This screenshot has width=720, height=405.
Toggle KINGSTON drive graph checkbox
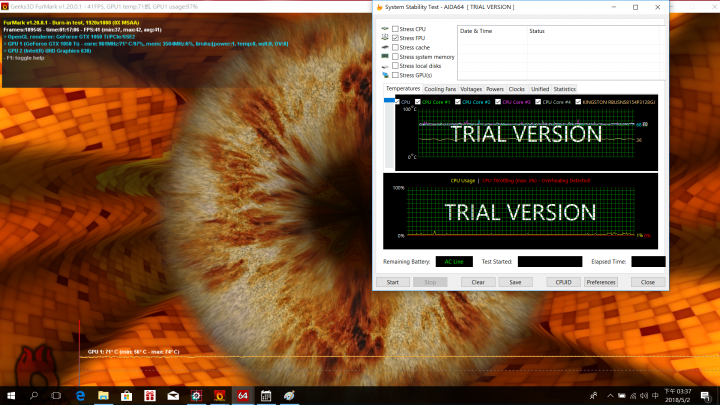[x=578, y=102]
